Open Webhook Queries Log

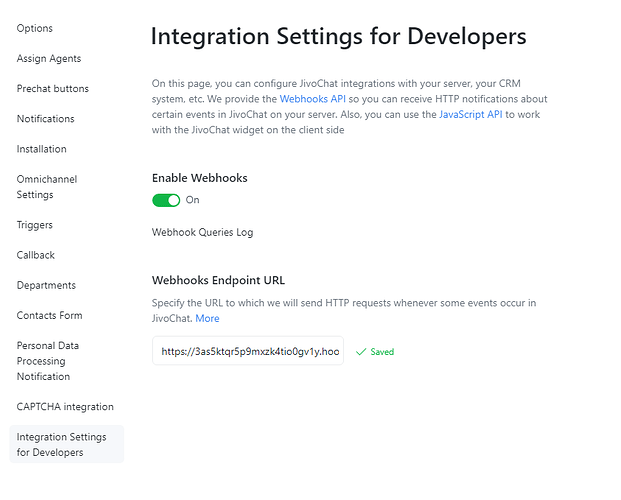click(202, 232)
